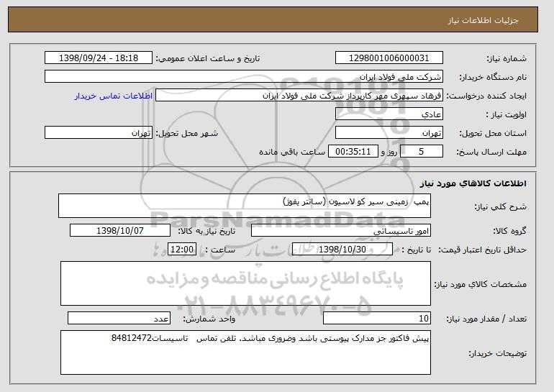
Task: Select the شماره نیاز field 1298001006000031
Action: 389,58
